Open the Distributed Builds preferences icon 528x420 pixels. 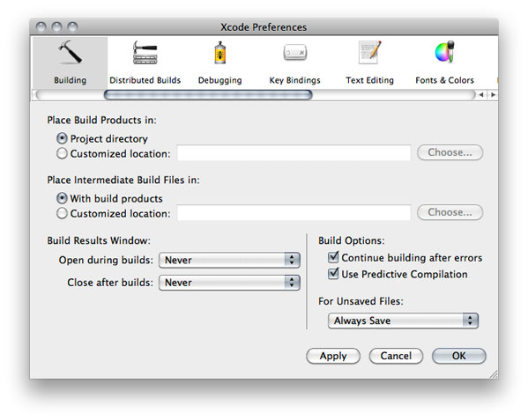click(145, 53)
